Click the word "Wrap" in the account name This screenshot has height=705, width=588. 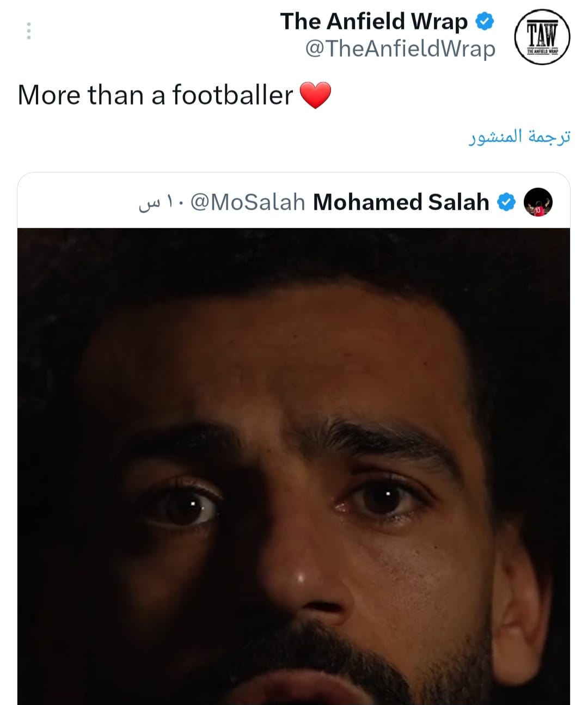tap(439, 22)
